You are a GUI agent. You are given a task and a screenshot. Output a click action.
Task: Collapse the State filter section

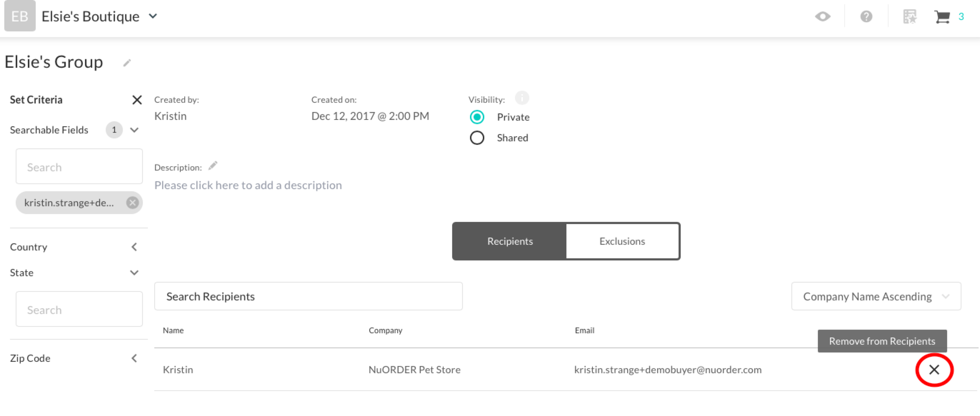click(x=134, y=273)
